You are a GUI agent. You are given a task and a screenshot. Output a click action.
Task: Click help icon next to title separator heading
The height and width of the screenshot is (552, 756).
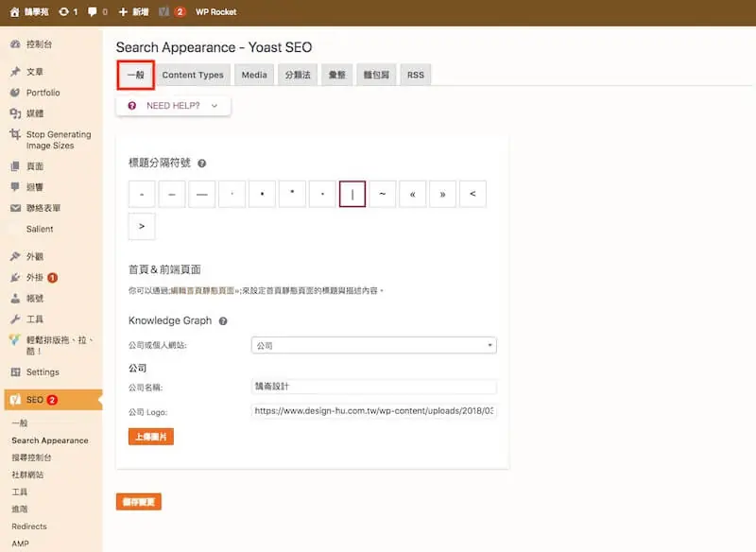(202, 164)
